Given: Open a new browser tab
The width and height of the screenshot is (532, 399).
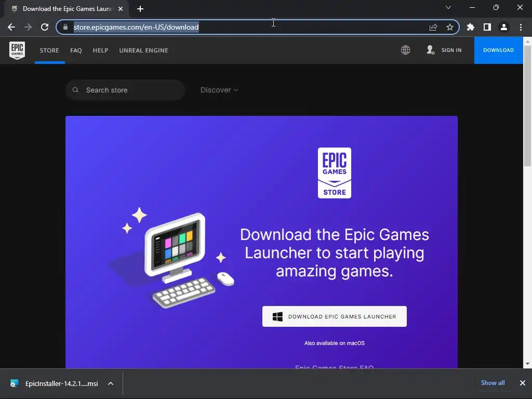Looking at the screenshot, I should click(140, 9).
